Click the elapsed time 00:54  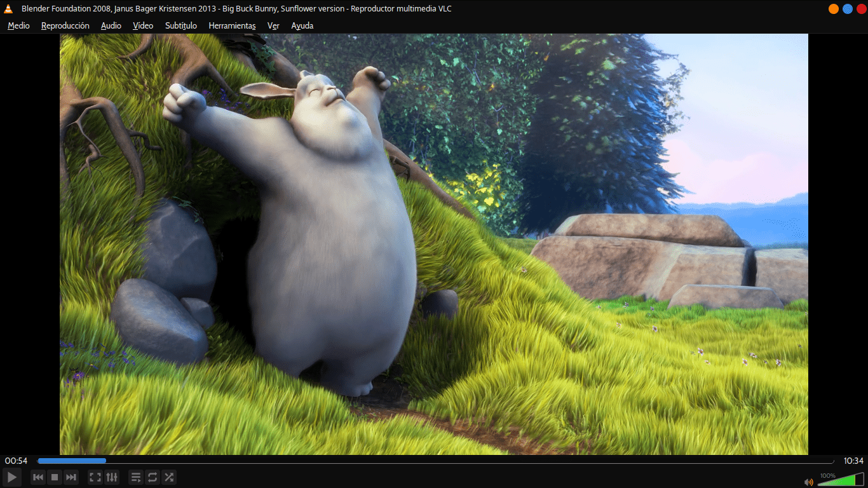(16, 461)
